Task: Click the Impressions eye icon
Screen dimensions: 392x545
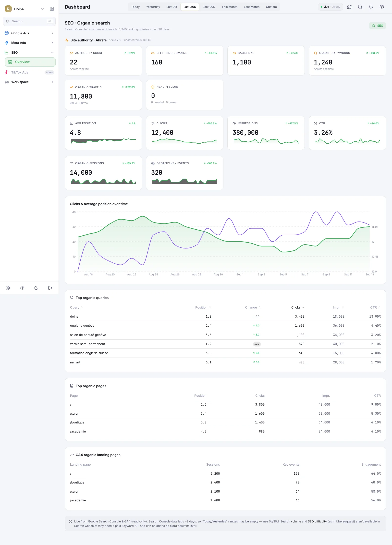Action: (234, 123)
